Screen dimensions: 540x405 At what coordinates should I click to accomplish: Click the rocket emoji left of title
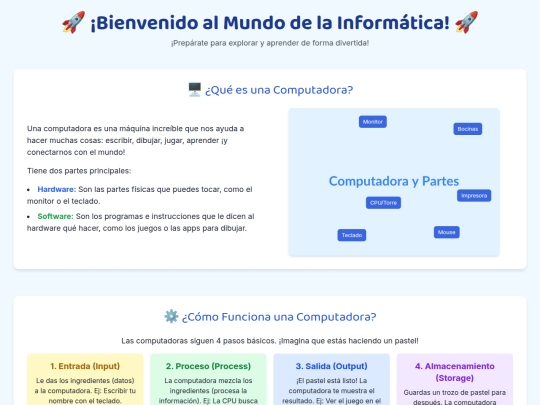73,23
